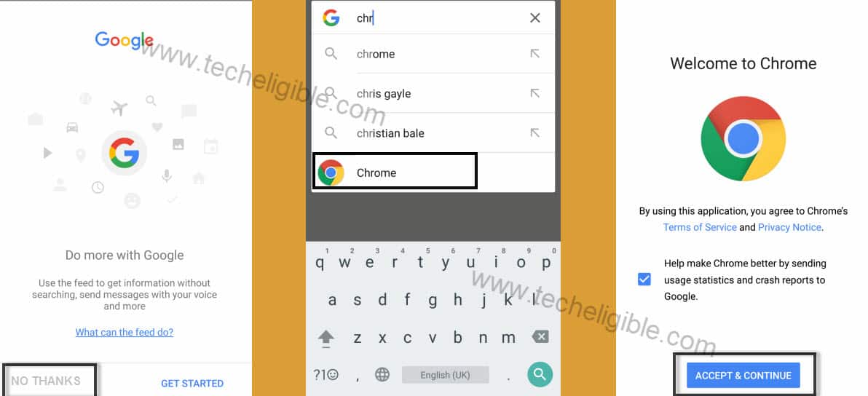Viewport: 868px width, 396px height.
Task: Tap the GET STARTED button
Action: point(192,384)
